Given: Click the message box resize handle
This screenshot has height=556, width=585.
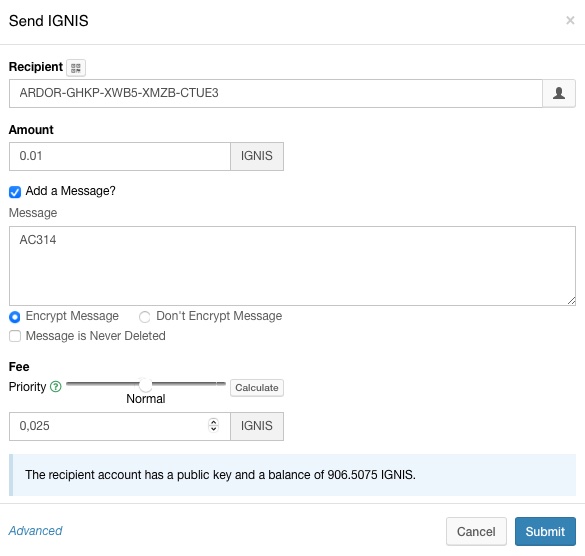Looking at the screenshot, I should tap(571, 301).
